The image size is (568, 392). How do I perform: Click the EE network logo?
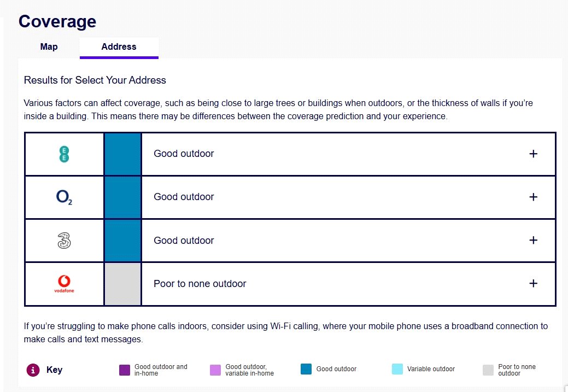tap(65, 154)
